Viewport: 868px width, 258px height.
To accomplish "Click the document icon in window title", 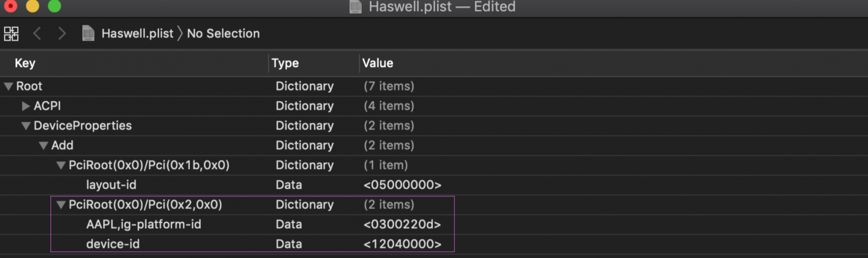I will coord(355,7).
